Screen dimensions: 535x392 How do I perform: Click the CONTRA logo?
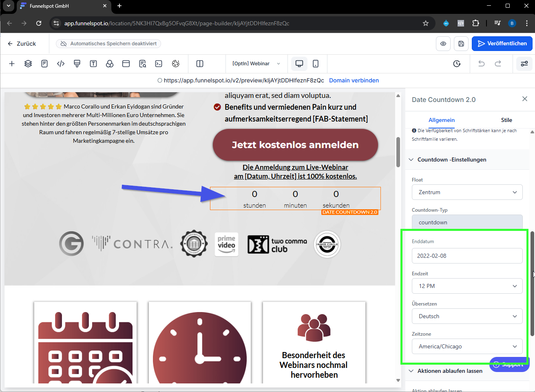(132, 244)
